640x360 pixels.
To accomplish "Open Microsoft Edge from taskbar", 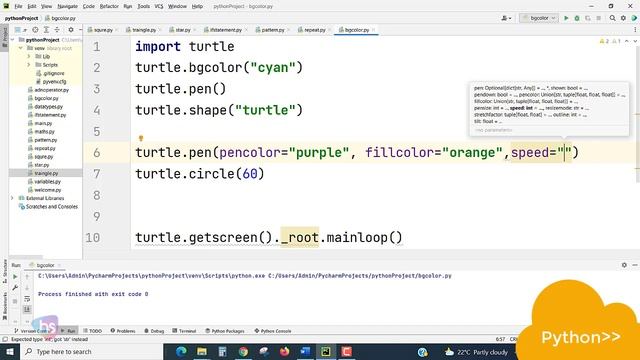I will click(181, 351).
